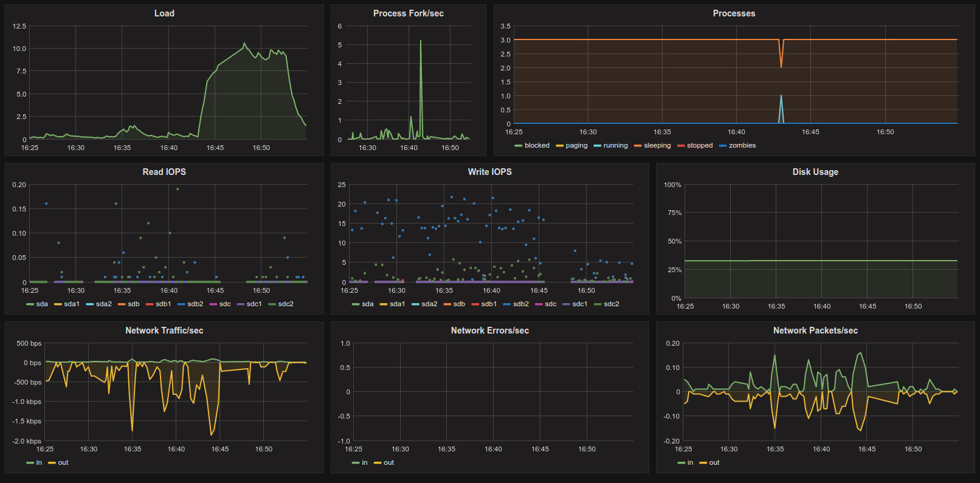Open the Process Fork/sec panel title
Viewport: 980px width, 483px height.
click(x=409, y=13)
